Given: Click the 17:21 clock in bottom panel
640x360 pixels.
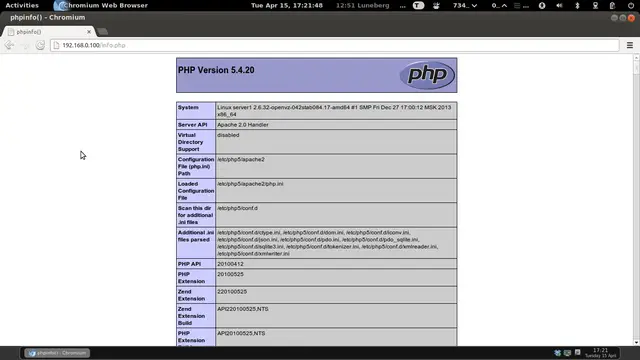Looking at the screenshot, I should pyautogui.click(x=600, y=353).
